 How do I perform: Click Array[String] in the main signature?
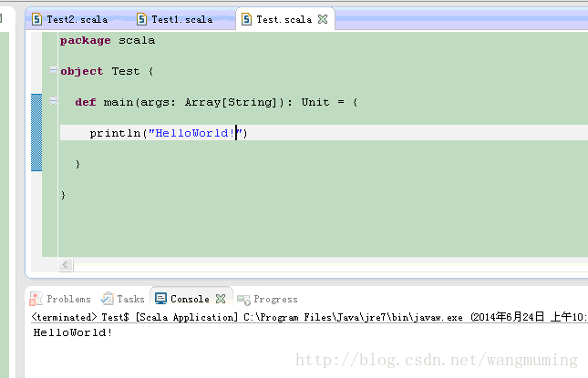coord(231,102)
